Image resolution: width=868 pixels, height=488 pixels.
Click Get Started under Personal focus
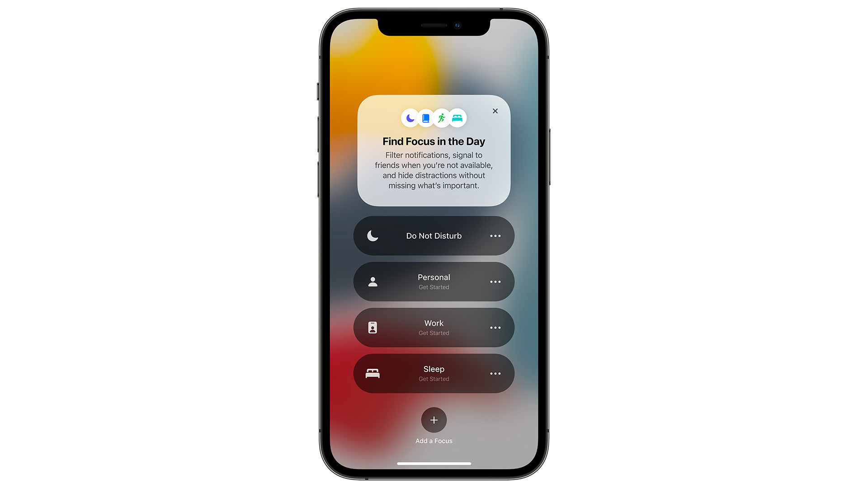coord(434,287)
